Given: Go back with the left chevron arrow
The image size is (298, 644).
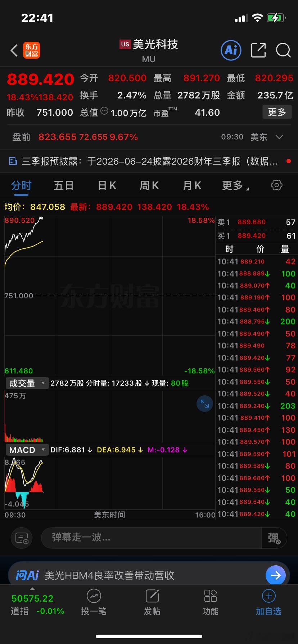Looking at the screenshot, I should [x=14, y=51].
